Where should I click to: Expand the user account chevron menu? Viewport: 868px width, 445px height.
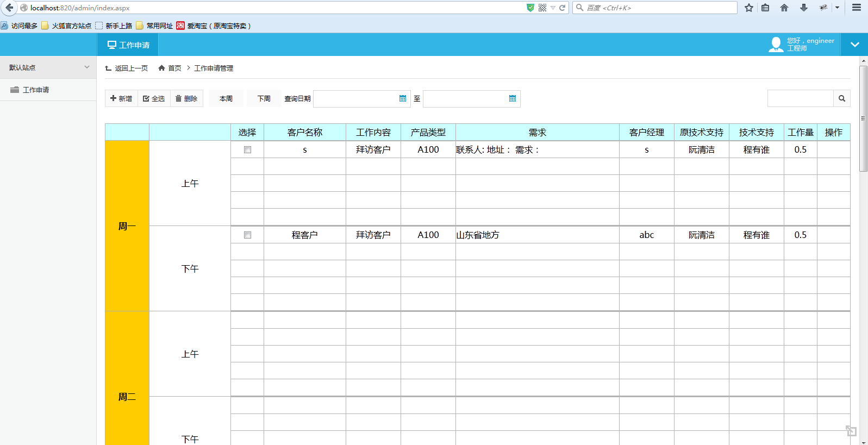[x=854, y=45]
